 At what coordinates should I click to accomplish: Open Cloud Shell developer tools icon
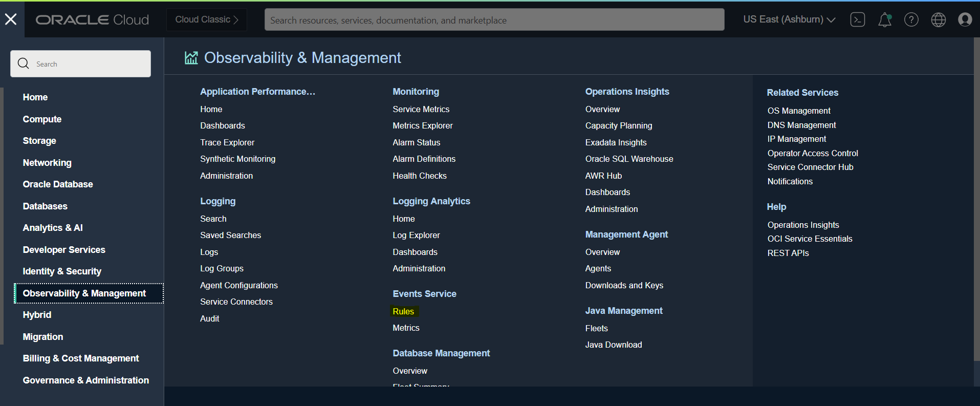(x=857, y=19)
